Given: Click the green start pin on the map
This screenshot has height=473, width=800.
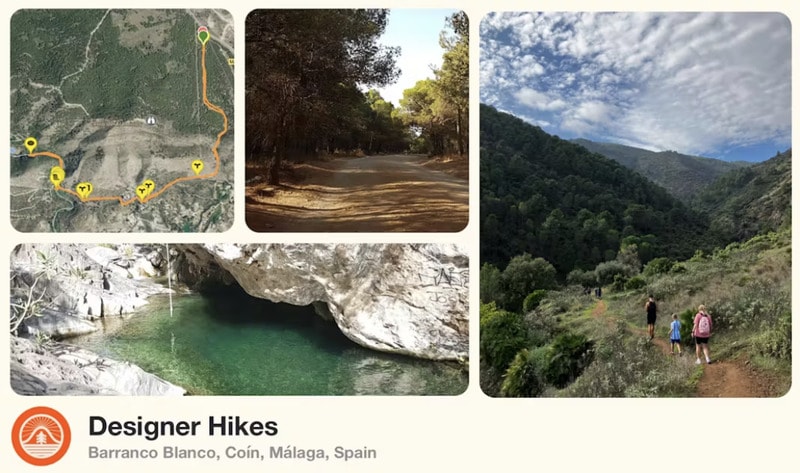Looking at the screenshot, I should (x=203, y=37).
